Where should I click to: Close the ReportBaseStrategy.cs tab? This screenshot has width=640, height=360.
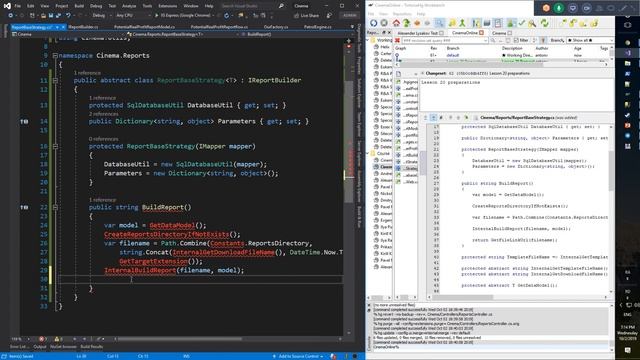[63, 27]
